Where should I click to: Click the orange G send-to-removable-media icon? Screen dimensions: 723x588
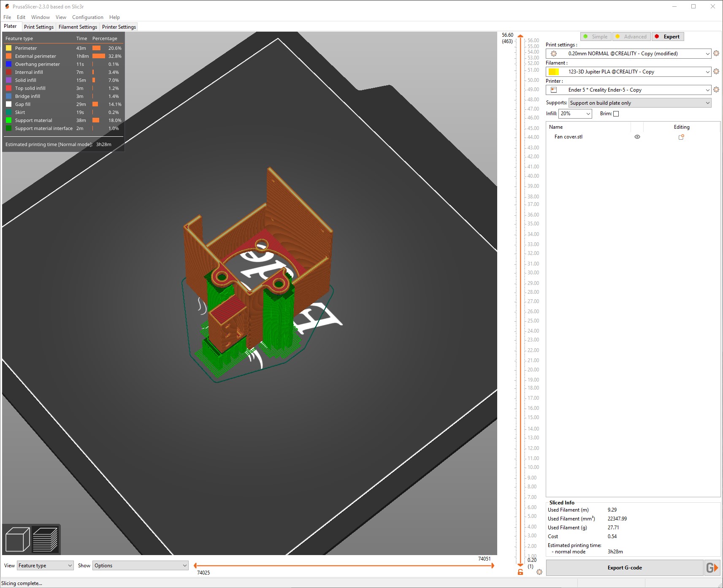[x=712, y=568]
